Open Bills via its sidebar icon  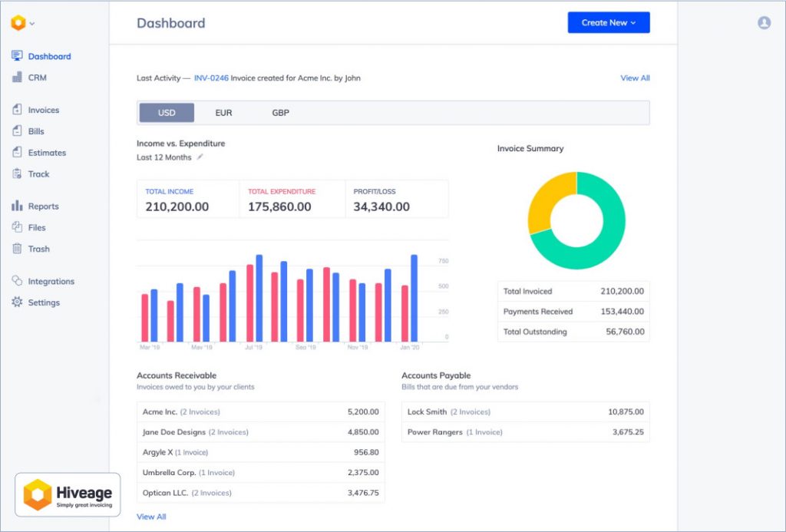(17, 131)
